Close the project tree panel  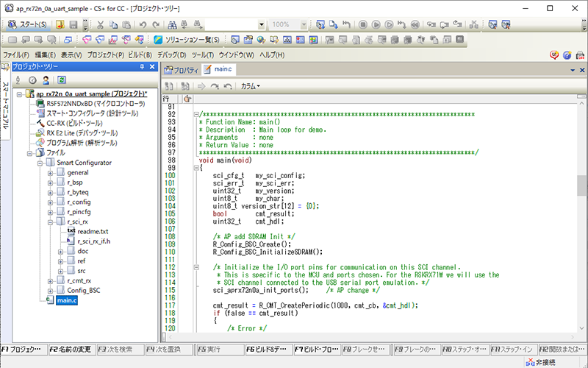[x=152, y=66]
